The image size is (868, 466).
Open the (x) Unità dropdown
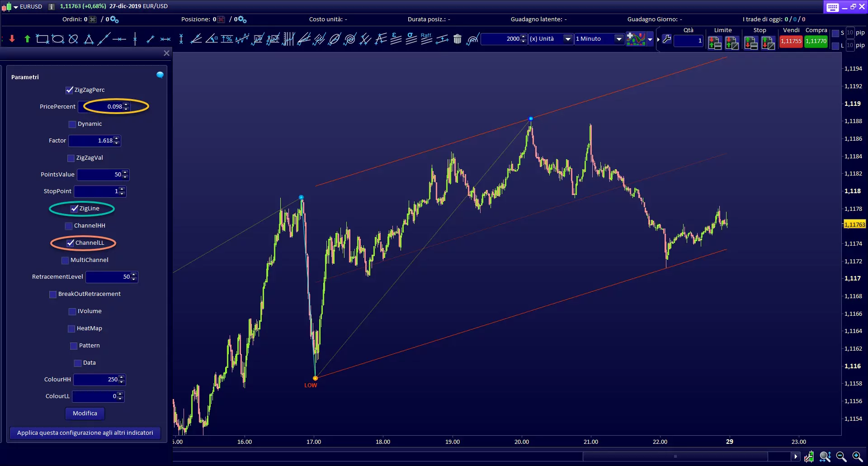click(550, 39)
